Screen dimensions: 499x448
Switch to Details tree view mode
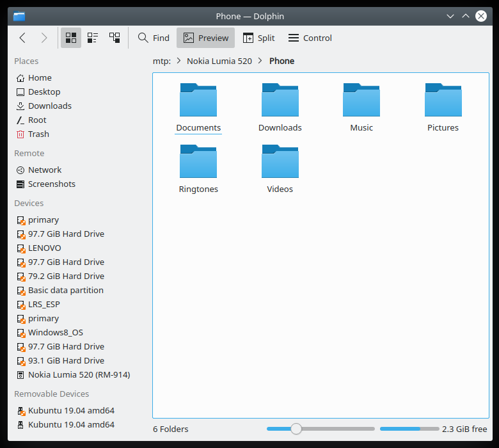coord(115,38)
